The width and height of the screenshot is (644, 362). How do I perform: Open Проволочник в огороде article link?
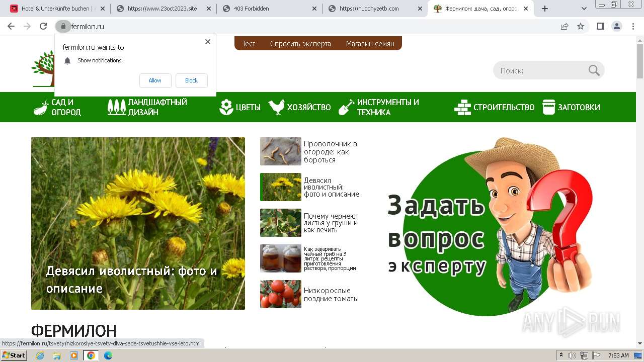point(331,152)
